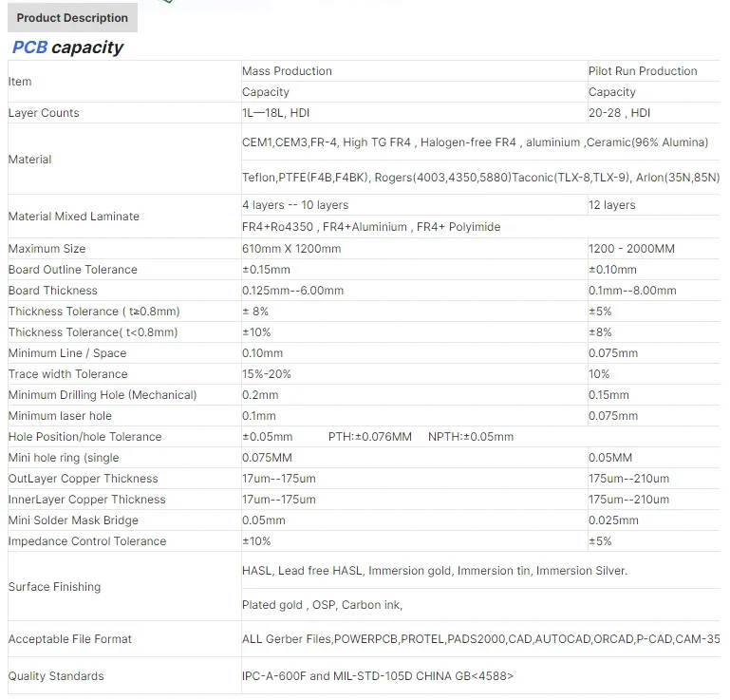730x700 pixels.
Task: Click the 'Acceptable File Format' label
Action: (70, 638)
